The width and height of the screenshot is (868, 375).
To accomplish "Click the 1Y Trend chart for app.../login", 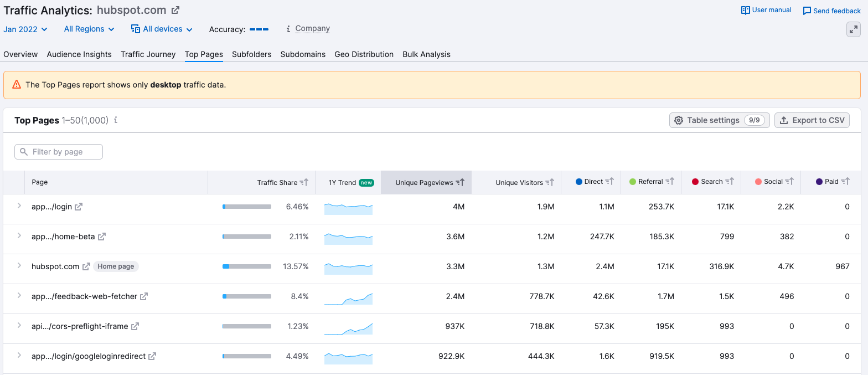I will tap(348, 209).
